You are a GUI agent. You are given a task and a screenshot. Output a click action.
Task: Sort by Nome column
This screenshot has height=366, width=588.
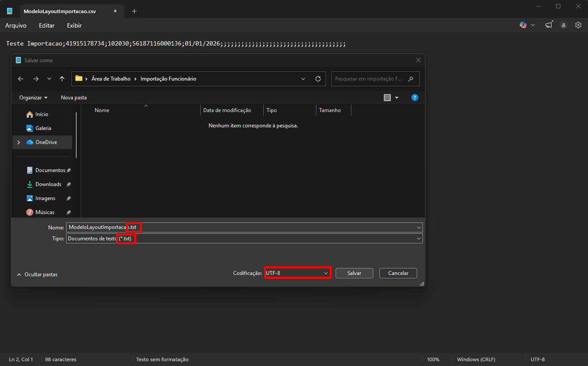tap(102, 110)
